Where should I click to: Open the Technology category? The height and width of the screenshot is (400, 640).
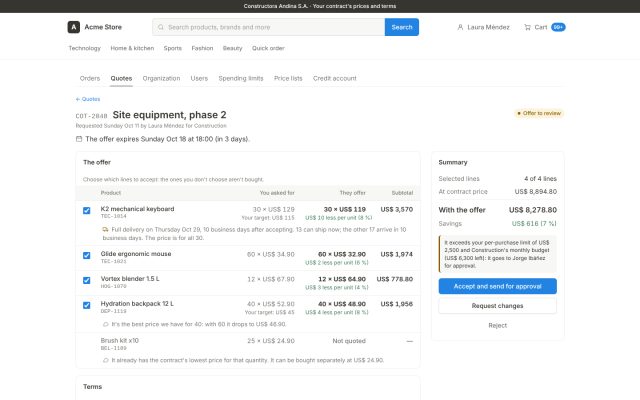pyautogui.click(x=84, y=48)
